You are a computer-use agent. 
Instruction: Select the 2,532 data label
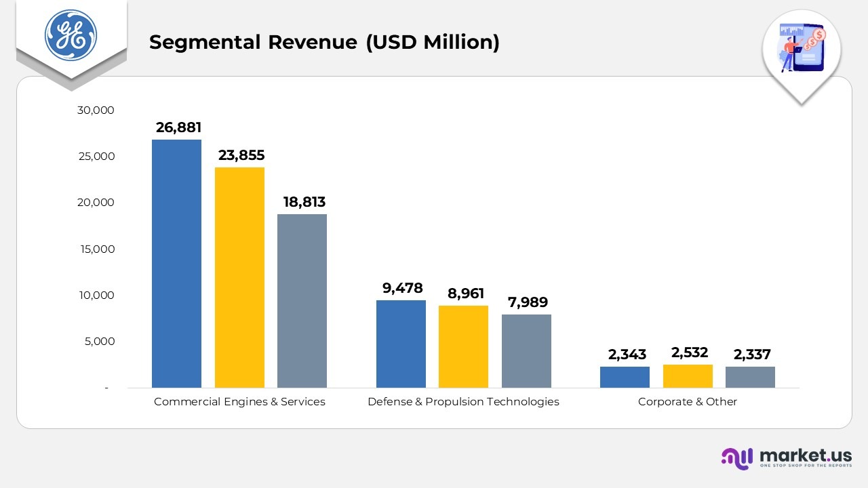click(x=689, y=352)
